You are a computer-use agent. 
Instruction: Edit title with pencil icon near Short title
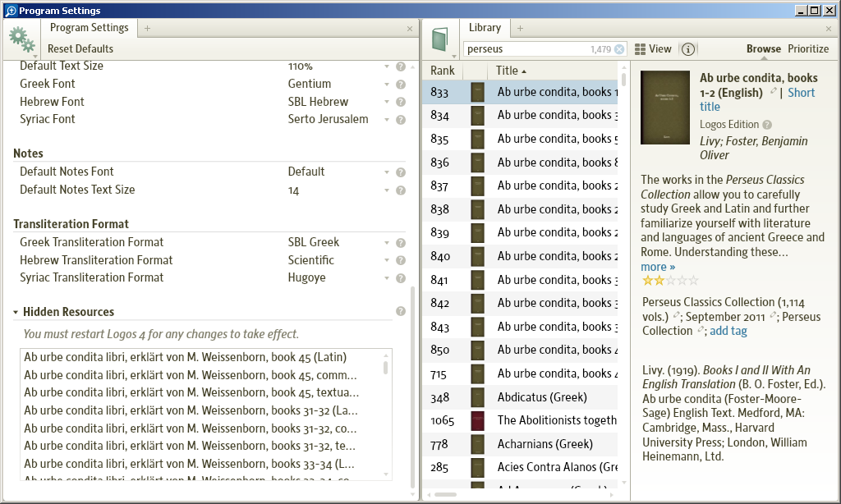[x=774, y=91]
